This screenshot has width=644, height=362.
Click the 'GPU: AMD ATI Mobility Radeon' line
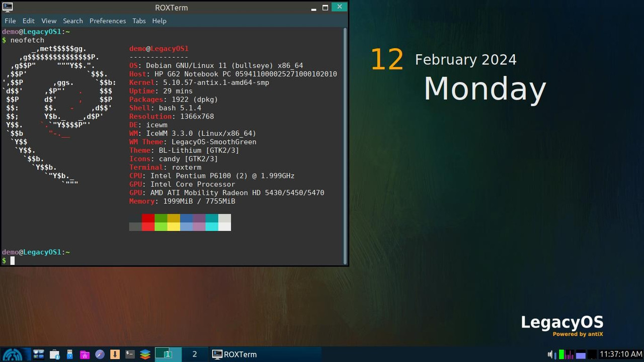pos(227,193)
